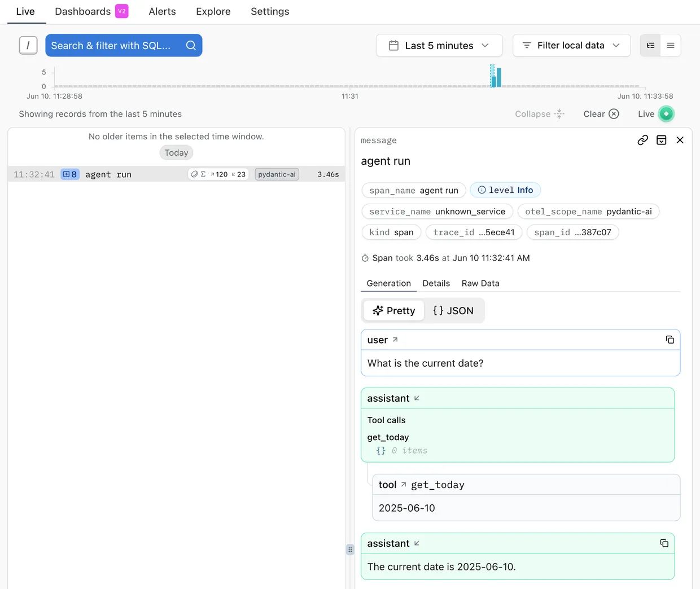Click the magnifier search icon
This screenshot has width=700, height=589.
tap(191, 46)
